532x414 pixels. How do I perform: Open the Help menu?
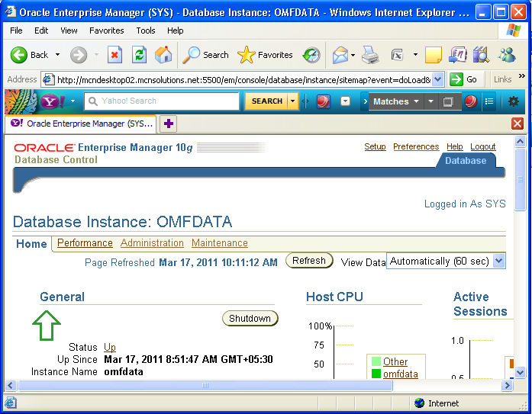coord(175,30)
